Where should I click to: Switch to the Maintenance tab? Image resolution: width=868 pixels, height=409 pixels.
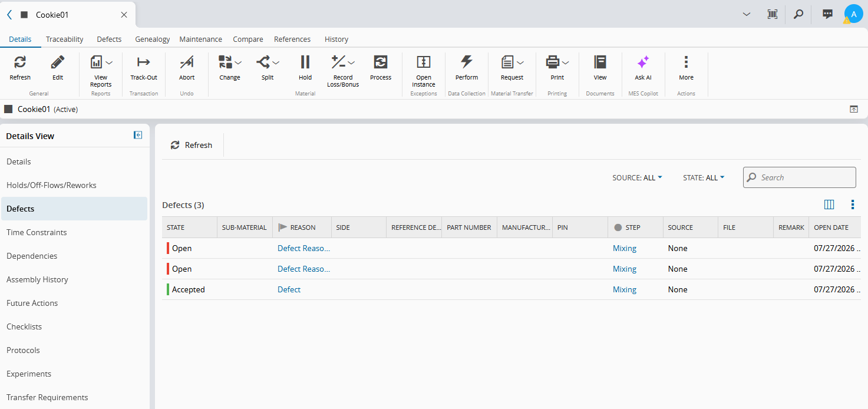(201, 39)
